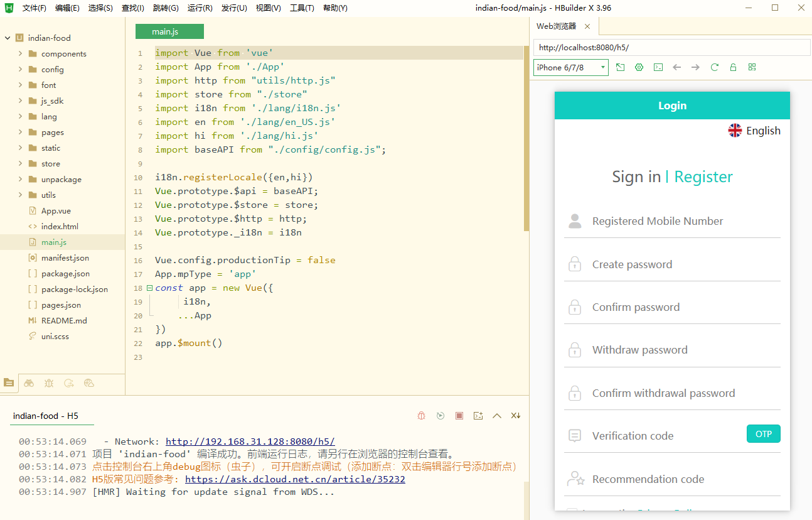
Task: Collapse the console panel with the chevron
Action: click(x=497, y=416)
